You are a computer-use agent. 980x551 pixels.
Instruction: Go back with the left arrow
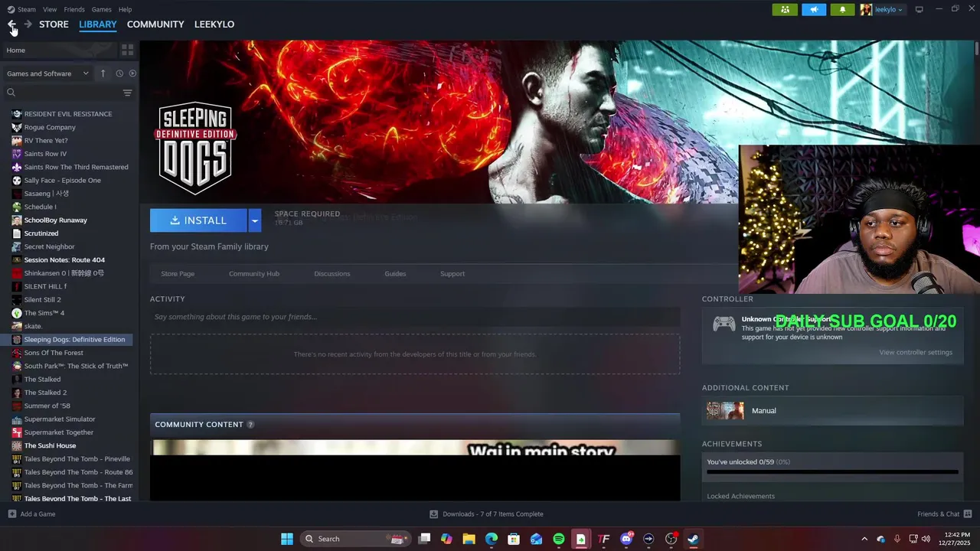pyautogui.click(x=11, y=24)
